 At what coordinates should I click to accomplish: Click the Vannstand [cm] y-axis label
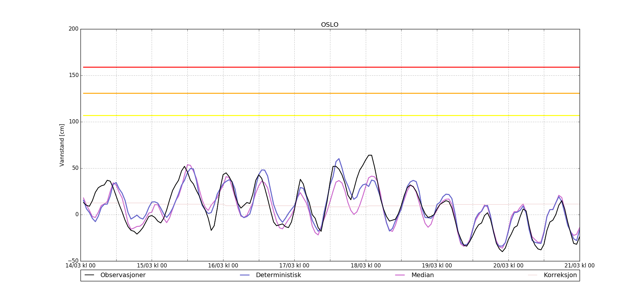pos(62,145)
